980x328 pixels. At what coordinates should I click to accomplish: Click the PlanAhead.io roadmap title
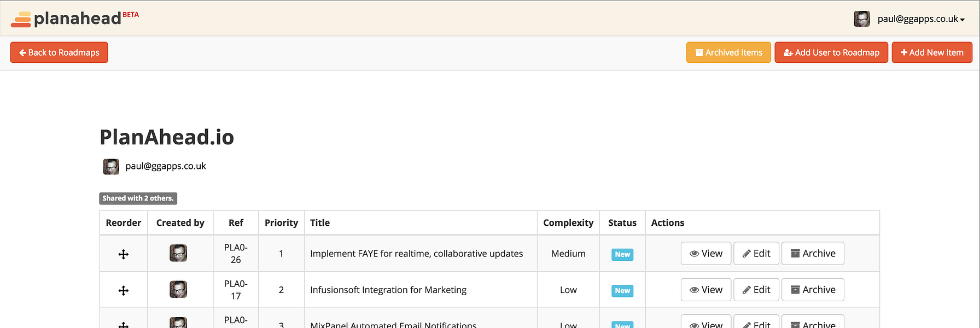pos(167,137)
